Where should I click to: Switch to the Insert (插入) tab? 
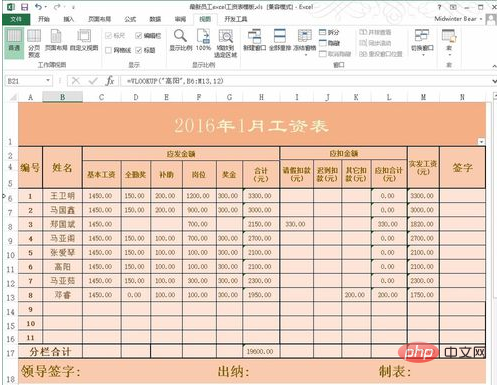point(69,19)
